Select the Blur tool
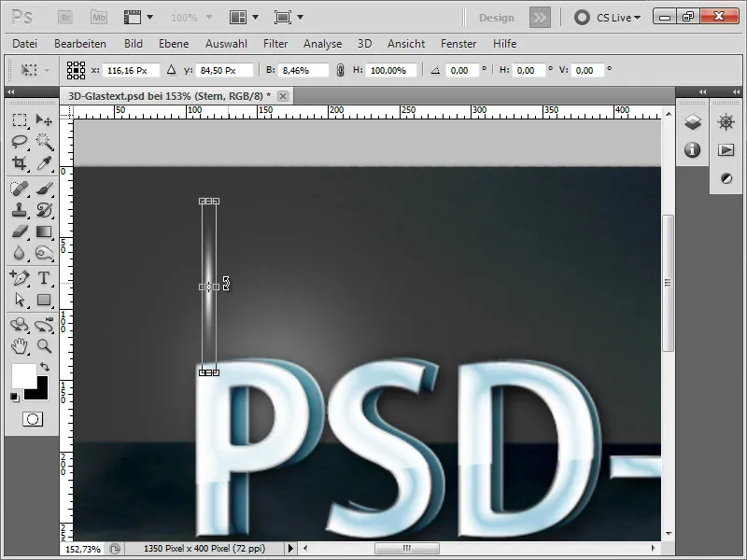The height and width of the screenshot is (560, 747). coord(19,253)
